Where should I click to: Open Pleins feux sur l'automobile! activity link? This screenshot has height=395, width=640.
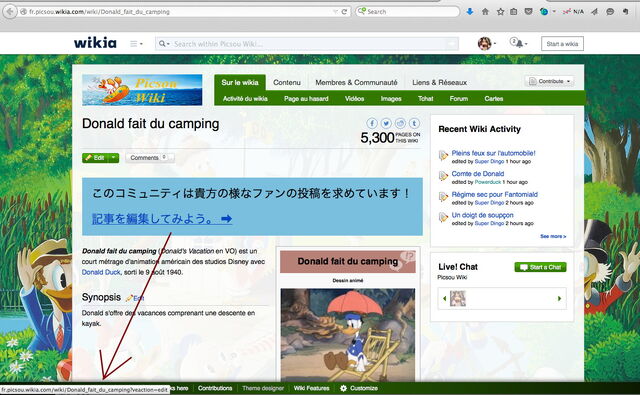click(493, 153)
